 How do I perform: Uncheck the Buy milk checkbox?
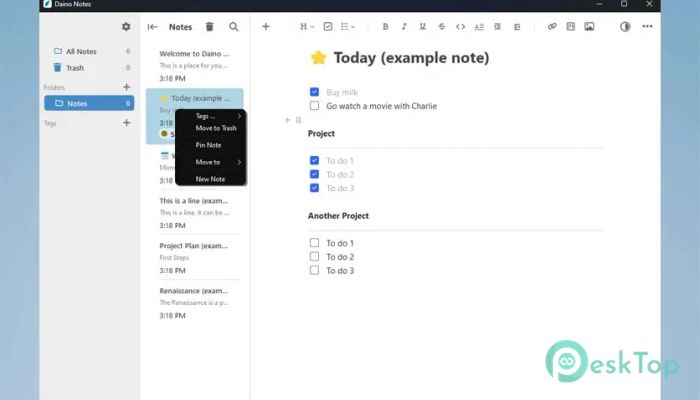(x=314, y=92)
